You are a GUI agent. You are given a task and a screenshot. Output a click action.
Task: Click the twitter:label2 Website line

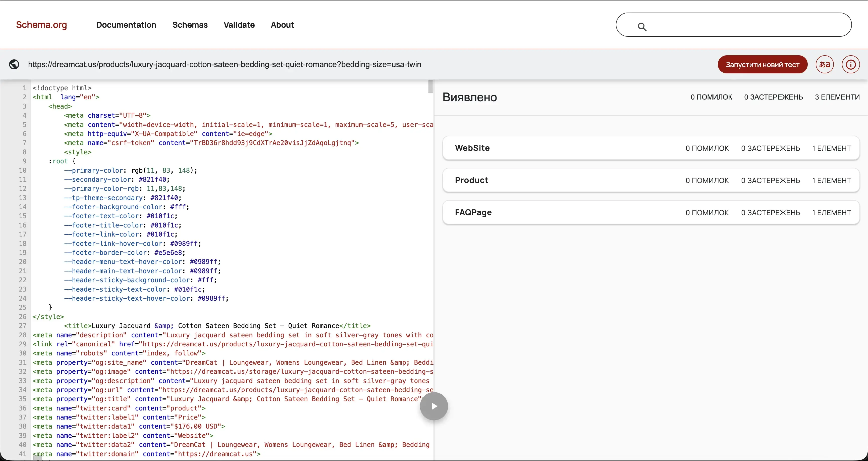[x=123, y=436]
